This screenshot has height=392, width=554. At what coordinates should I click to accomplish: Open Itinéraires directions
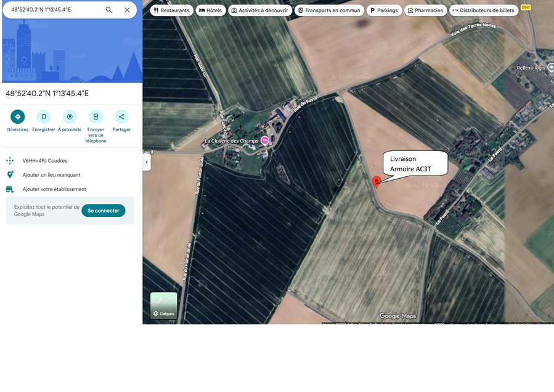(x=18, y=116)
